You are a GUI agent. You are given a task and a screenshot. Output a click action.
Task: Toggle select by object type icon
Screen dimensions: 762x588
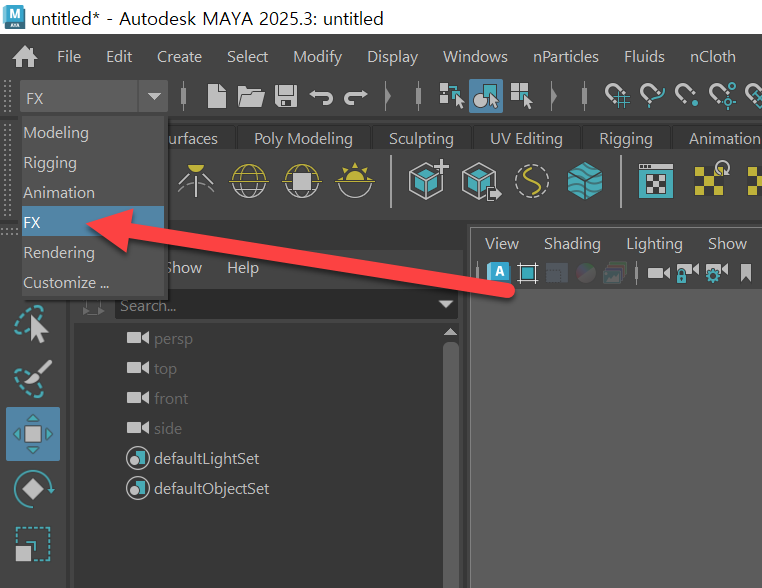(486, 96)
